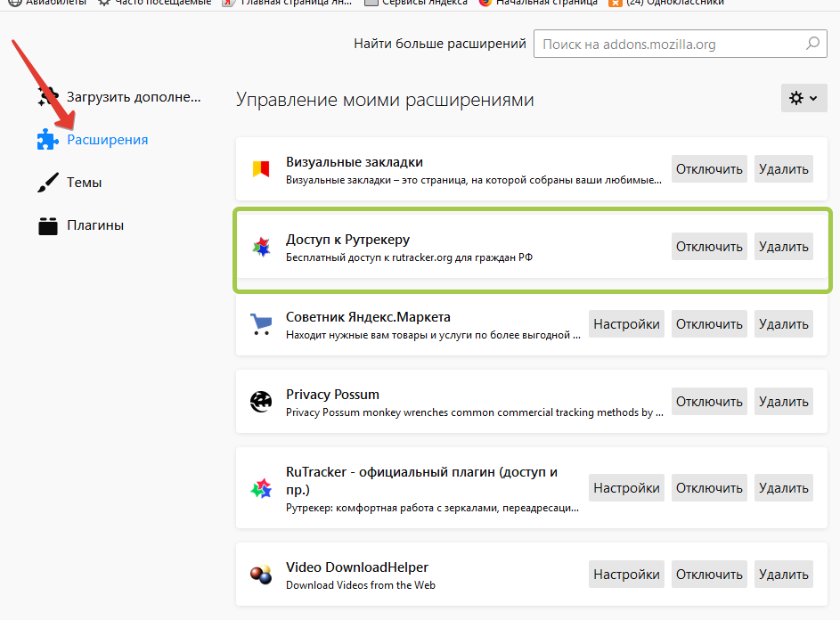This screenshot has height=620, width=840.
Task: Open Video DownloadHelper settings
Action: click(626, 575)
